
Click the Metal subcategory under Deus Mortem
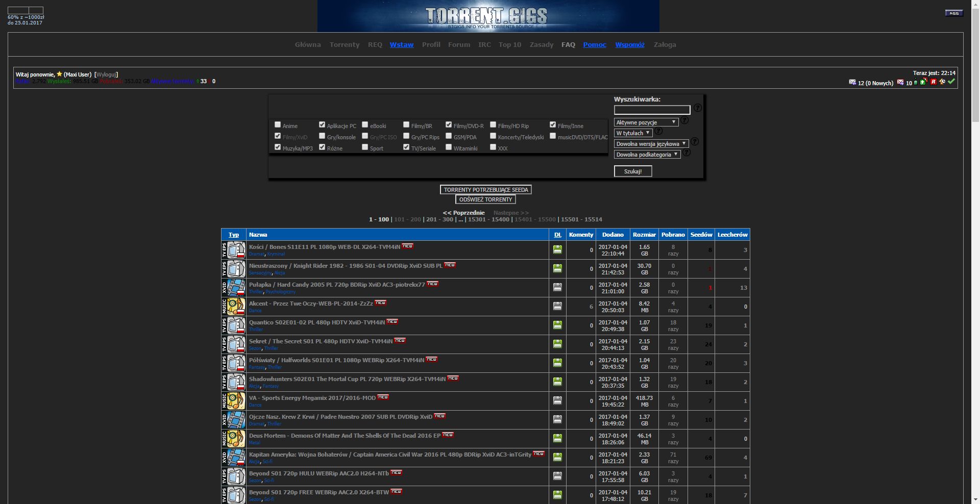click(x=255, y=443)
